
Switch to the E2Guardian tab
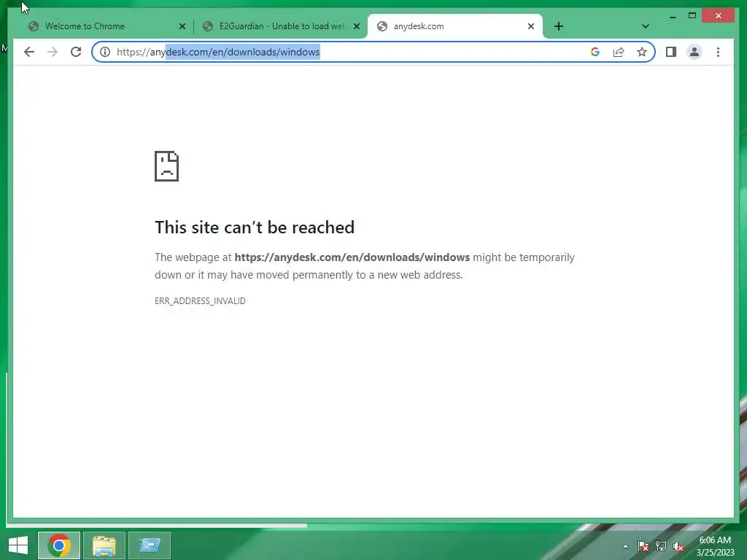281,26
